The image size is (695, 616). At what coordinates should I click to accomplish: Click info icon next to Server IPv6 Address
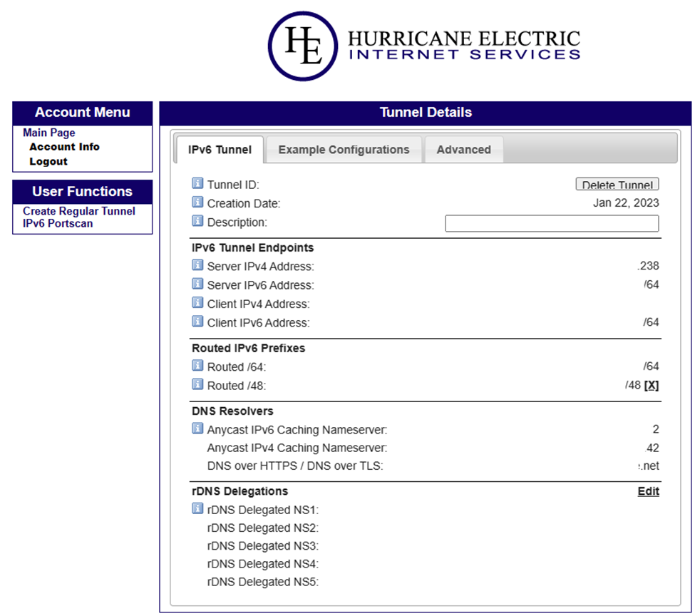tap(197, 284)
